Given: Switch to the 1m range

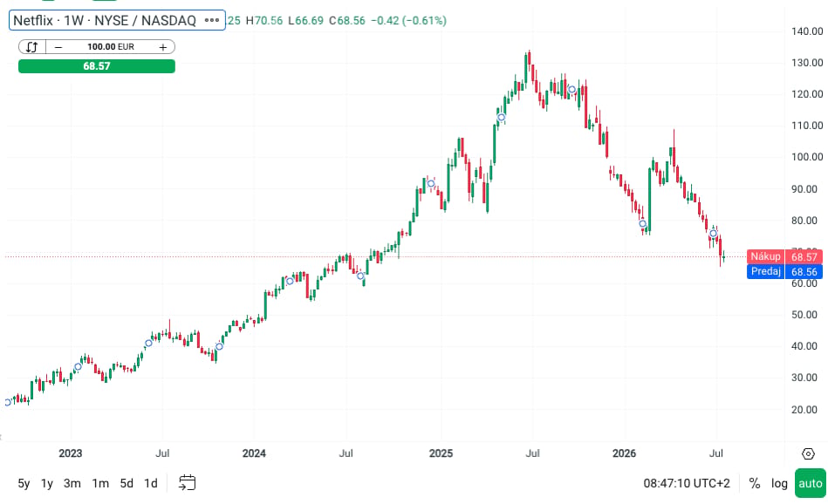Looking at the screenshot, I should (100, 483).
